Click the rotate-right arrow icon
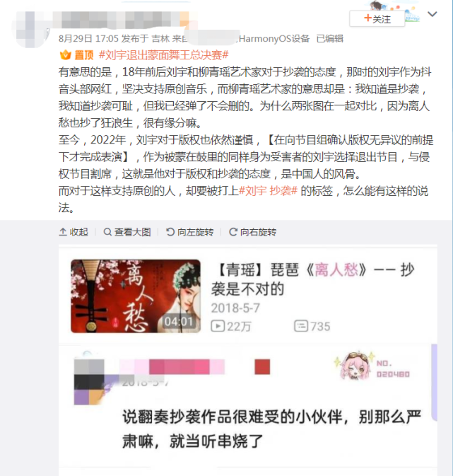The height and width of the screenshot is (476, 453). click(x=233, y=232)
